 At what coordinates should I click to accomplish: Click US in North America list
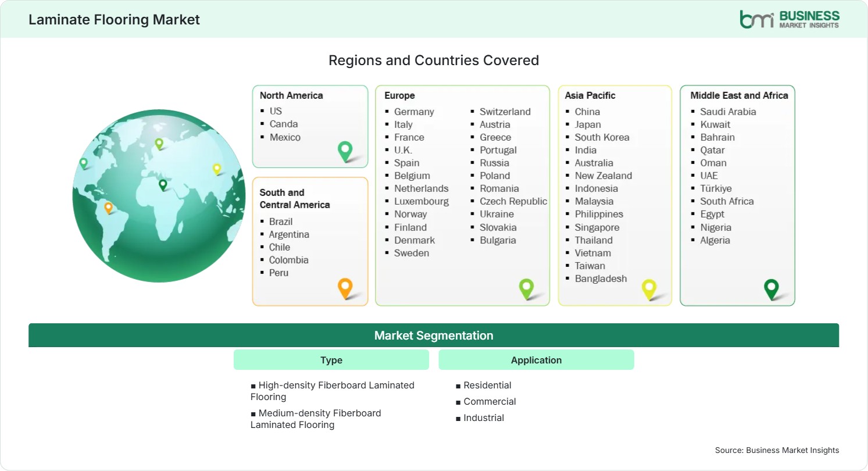276,111
